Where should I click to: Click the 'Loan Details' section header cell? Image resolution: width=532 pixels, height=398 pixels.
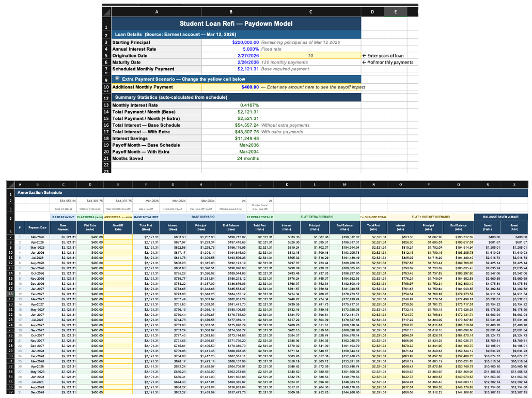tap(236, 34)
